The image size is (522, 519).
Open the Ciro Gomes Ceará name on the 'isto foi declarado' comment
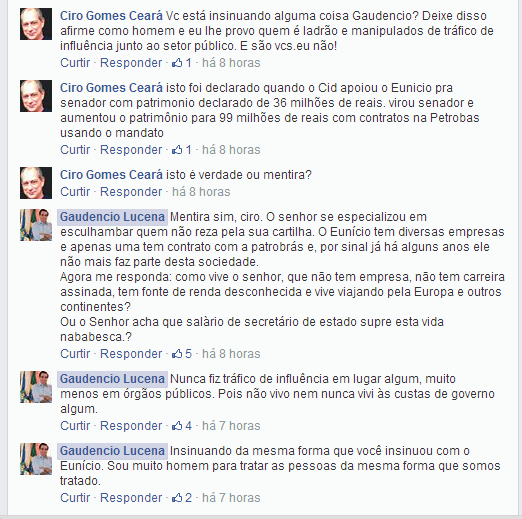[111, 88]
